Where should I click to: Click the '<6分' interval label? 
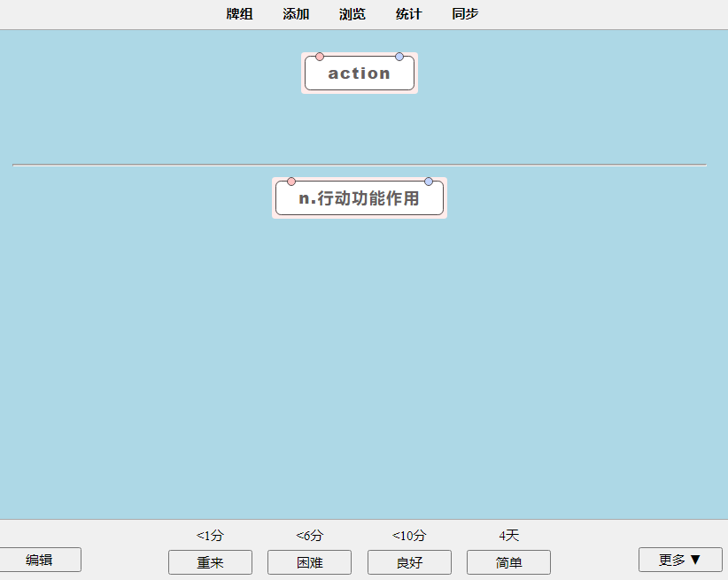pyautogui.click(x=310, y=536)
